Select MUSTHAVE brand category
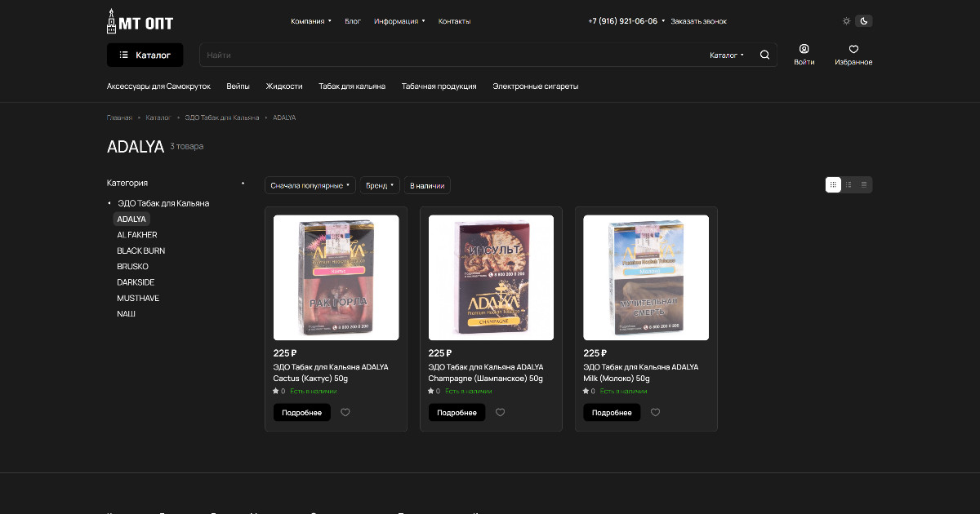 [x=138, y=299]
